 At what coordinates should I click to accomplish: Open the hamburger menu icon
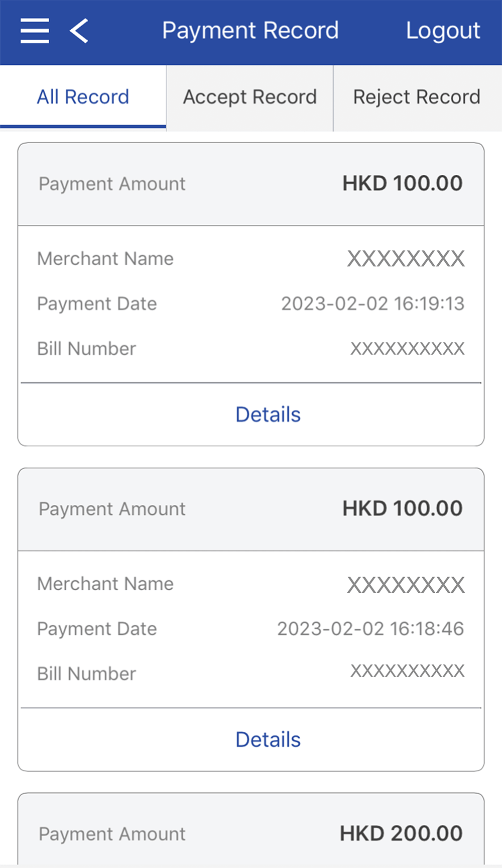(35, 31)
